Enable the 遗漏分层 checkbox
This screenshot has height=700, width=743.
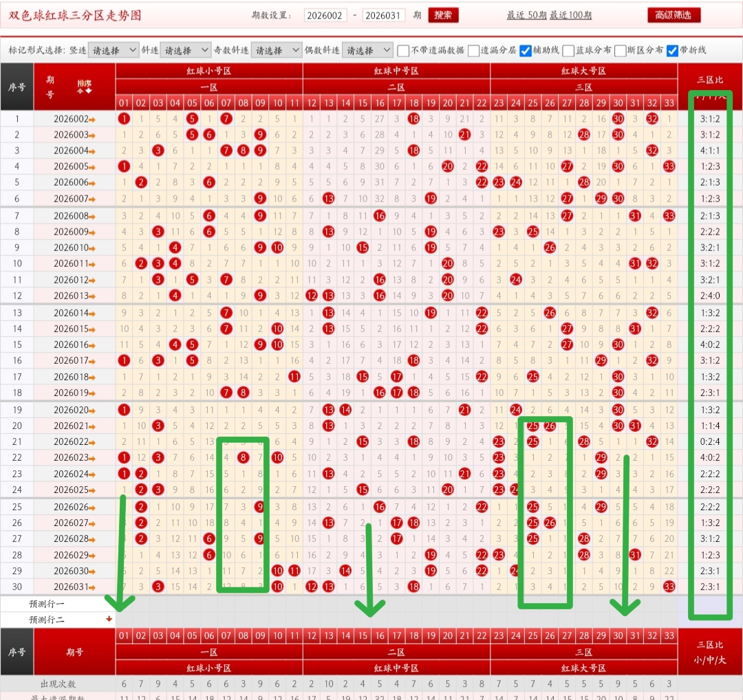click(x=473, y=50)
